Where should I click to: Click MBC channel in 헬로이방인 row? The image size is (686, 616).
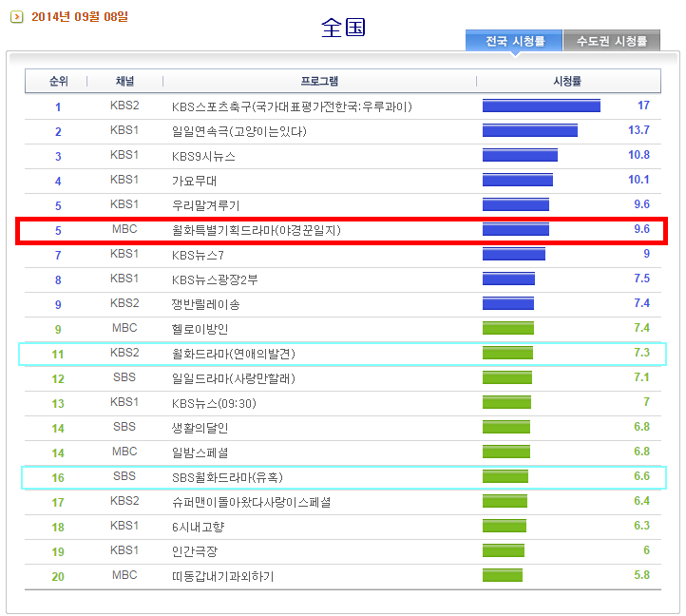(x=124, y=327)
